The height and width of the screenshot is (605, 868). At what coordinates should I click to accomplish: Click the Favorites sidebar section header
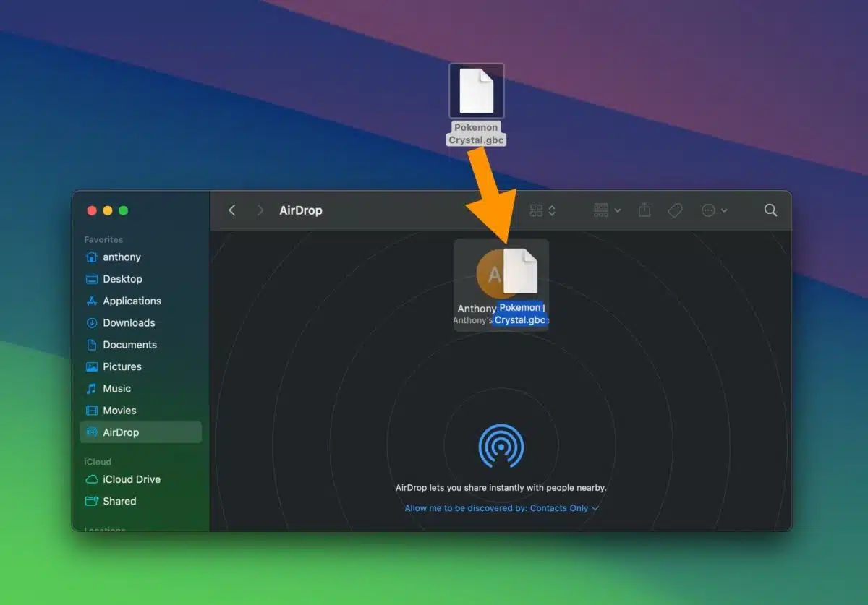tap(103, 239)
